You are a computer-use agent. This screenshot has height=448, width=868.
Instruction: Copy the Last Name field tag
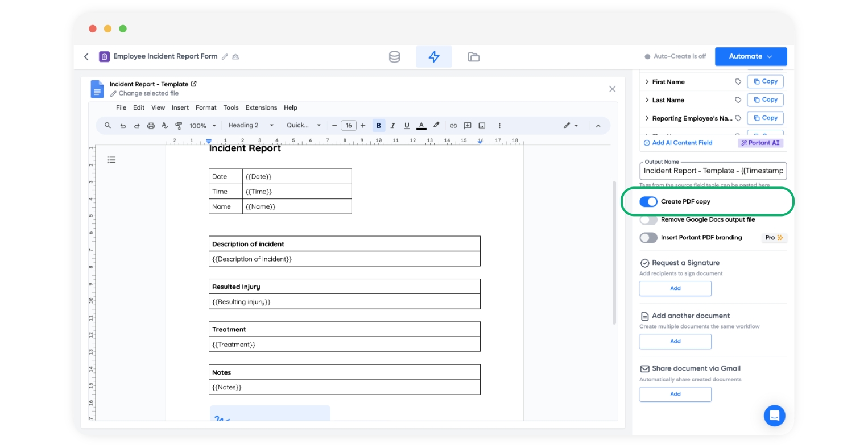pyautogui.click(x=765, y=100)
